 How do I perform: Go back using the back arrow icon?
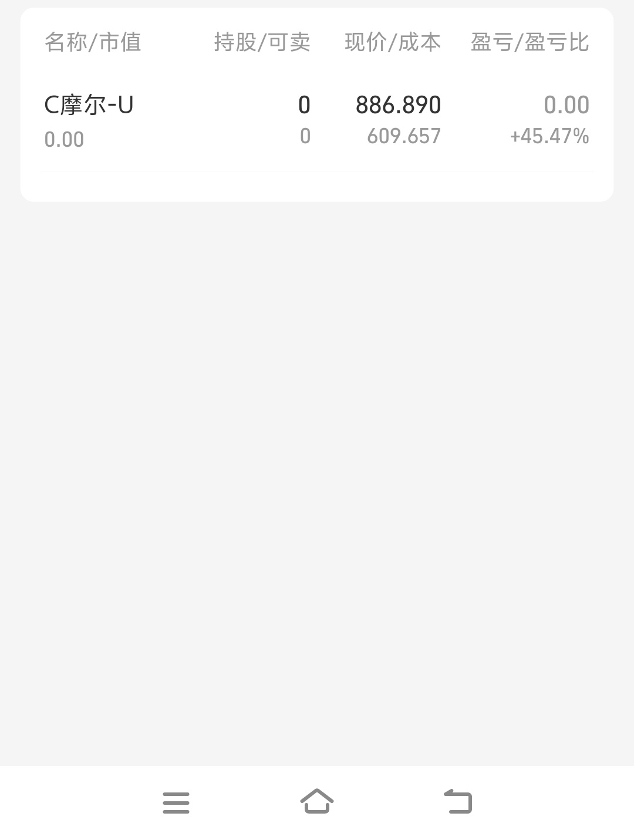pos(458,802)
